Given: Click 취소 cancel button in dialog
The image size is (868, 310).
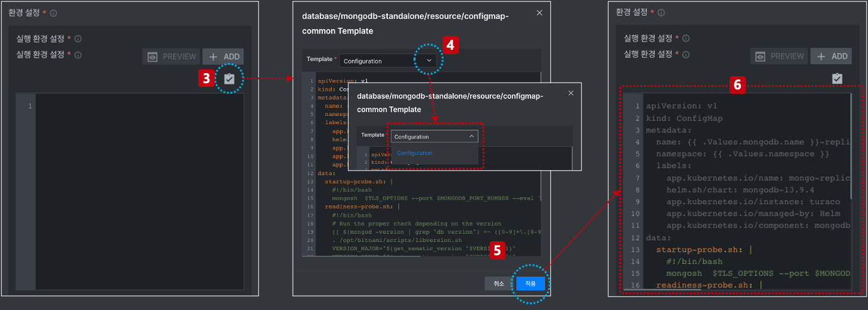Looking at the screenshot, I should 499,284.
